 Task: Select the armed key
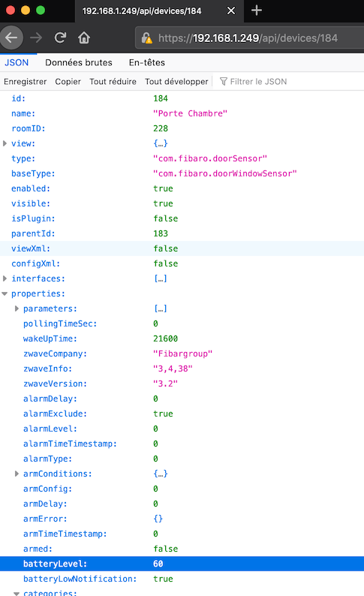click(x=38, y=549)
